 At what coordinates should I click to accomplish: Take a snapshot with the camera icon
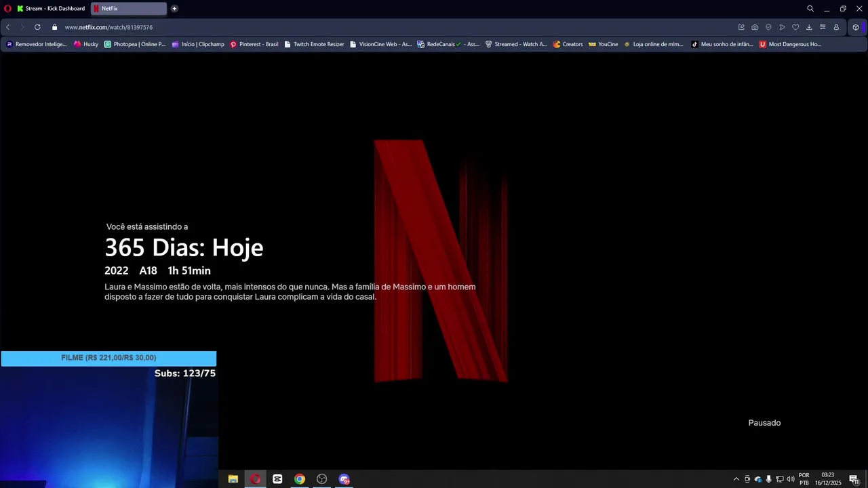pos(755,27)
